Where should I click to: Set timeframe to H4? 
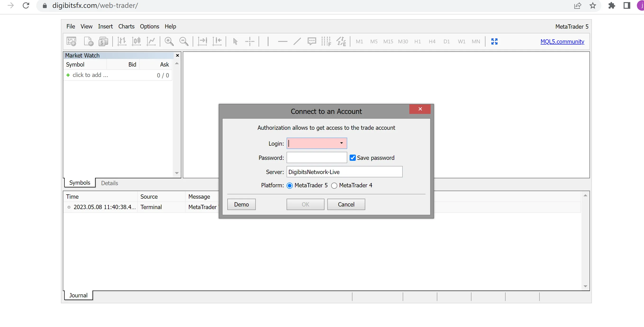(432, 41)
